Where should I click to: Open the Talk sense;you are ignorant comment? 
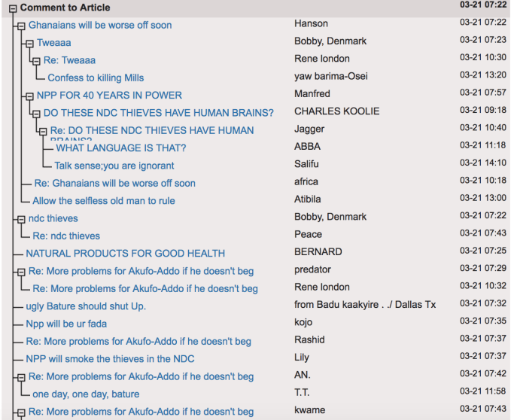click(x=114, y=166)
